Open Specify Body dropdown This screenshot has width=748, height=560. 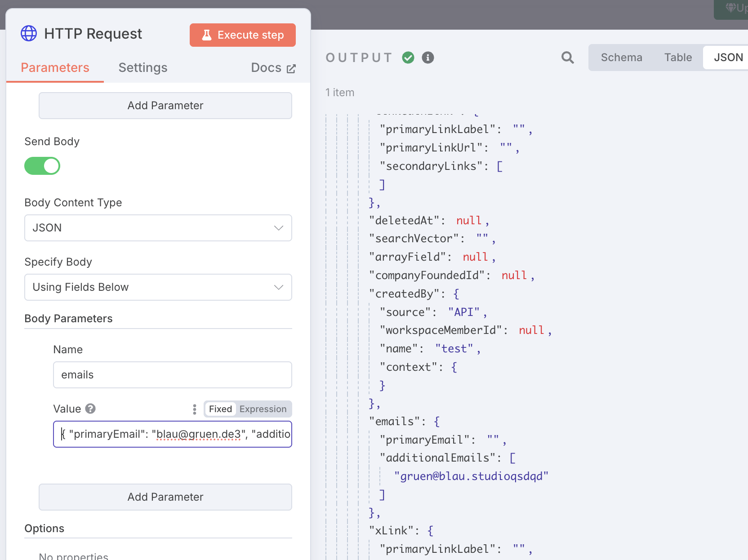158,287
